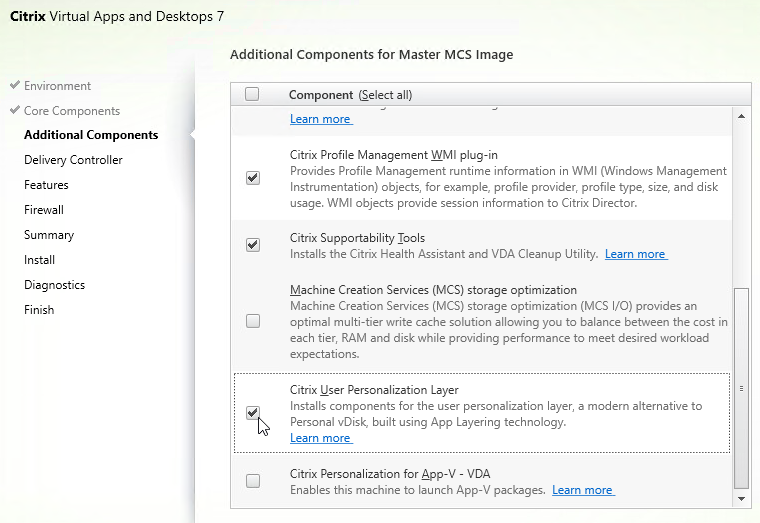Select the Firewall step
The width and height of the screenshot is (760, 523).
[44, 210]
